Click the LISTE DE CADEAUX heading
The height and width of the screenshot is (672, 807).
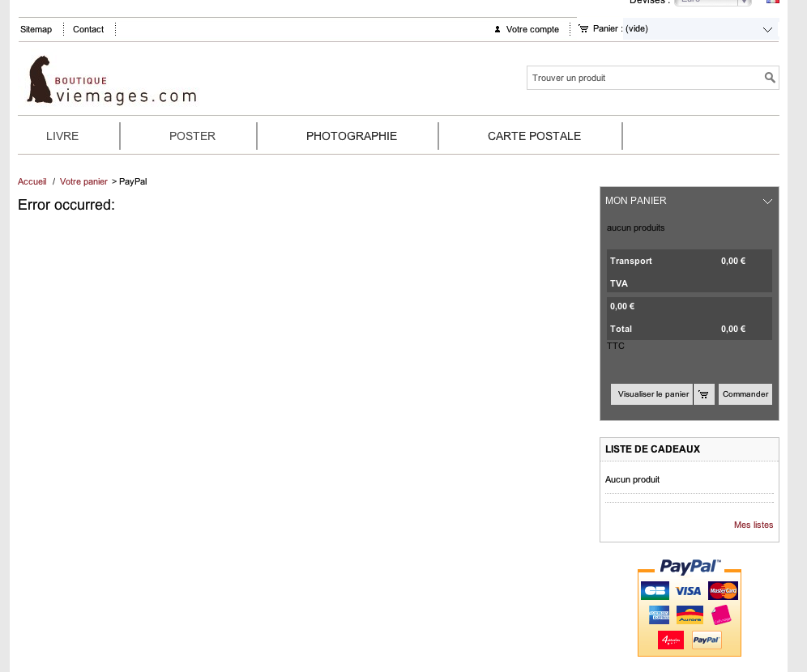click(652, 449)
